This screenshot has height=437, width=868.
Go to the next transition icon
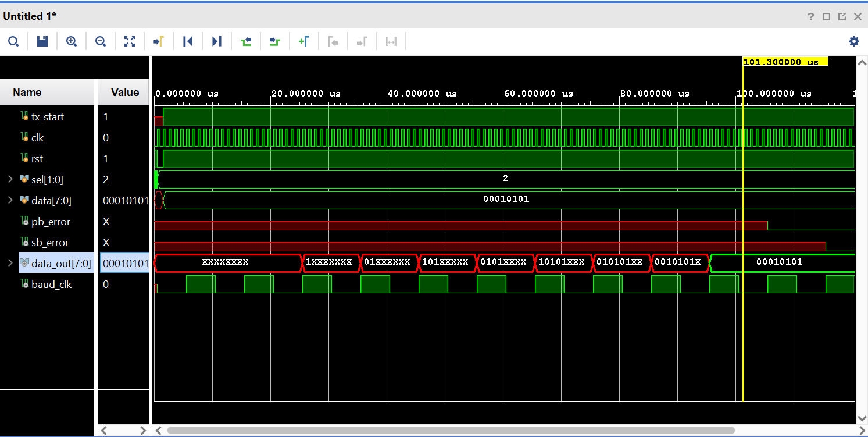pos(275,41)
